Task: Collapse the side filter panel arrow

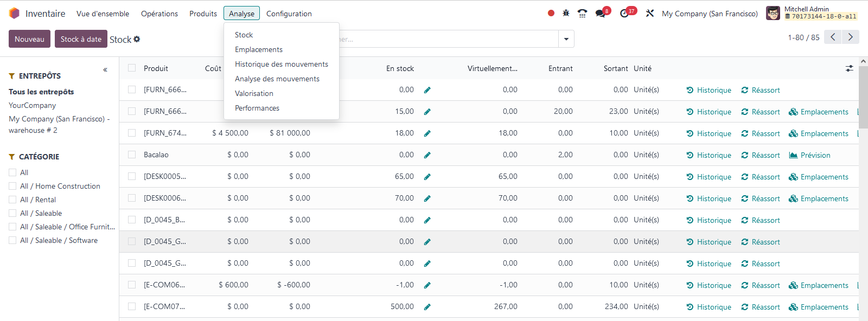Action: pos(105,70)
